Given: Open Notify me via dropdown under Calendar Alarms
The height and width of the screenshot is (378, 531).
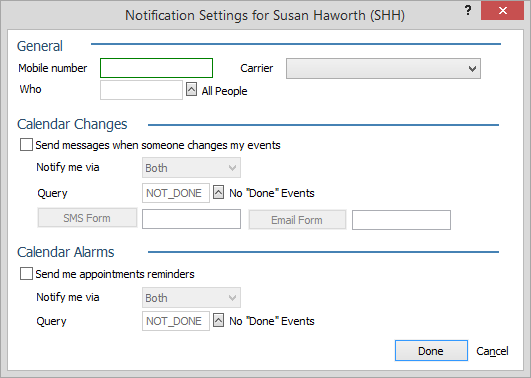Looking at the screenshot, I should 191,298.
